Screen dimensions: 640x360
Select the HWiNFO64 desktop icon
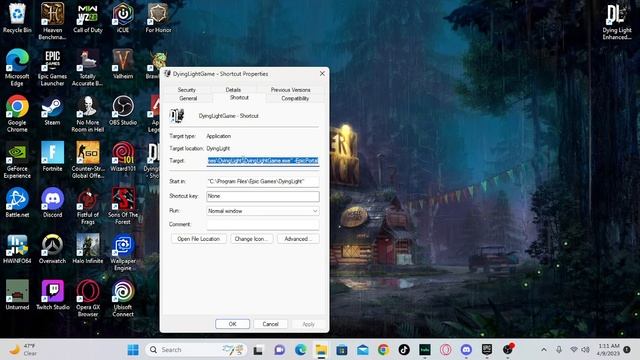[17, 249]
